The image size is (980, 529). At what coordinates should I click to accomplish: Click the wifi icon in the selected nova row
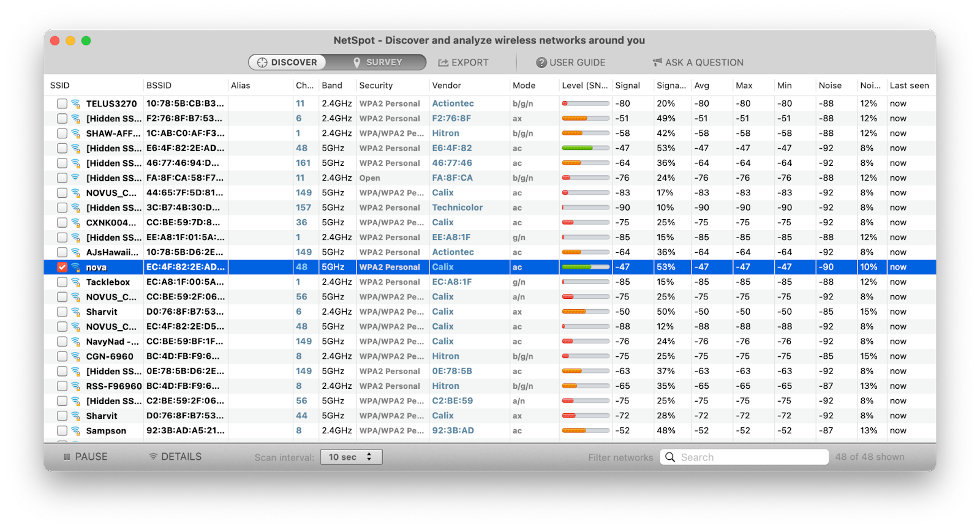tap(75, 268)
